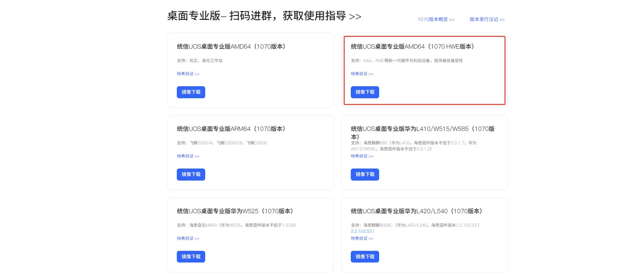Open 哈希验证 for AMD64 1070 HWE版本
The height and width of the screenshot is (276, 644).
point(362,74)
